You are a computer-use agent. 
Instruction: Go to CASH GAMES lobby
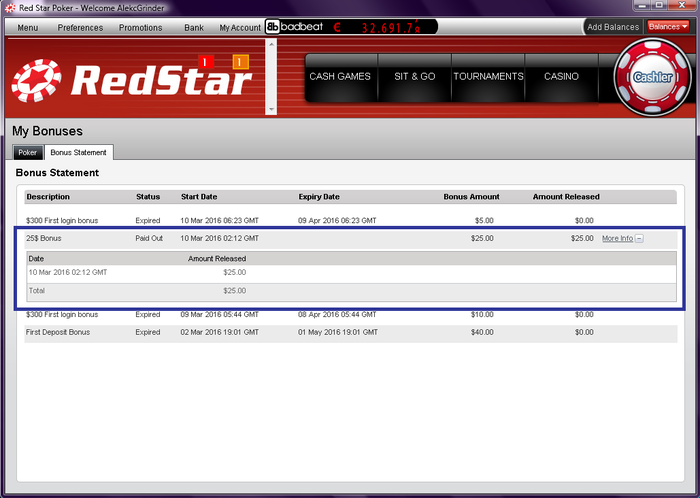[340, 77]
